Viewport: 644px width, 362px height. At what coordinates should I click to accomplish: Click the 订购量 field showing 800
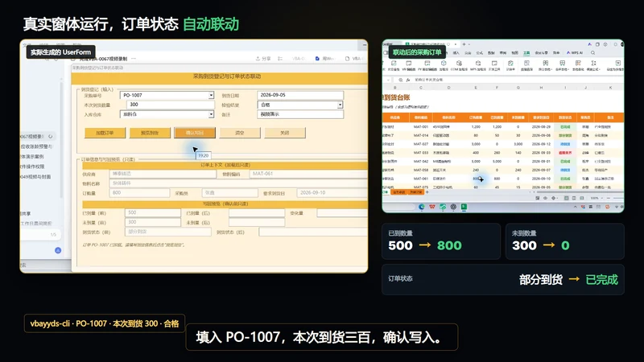pyautogui.click(x=139, y=193)
